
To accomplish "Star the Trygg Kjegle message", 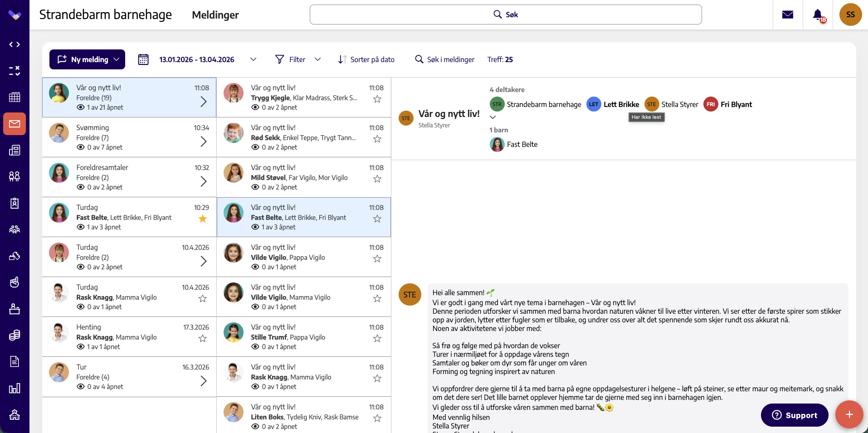I will click(x=377, y=99).
